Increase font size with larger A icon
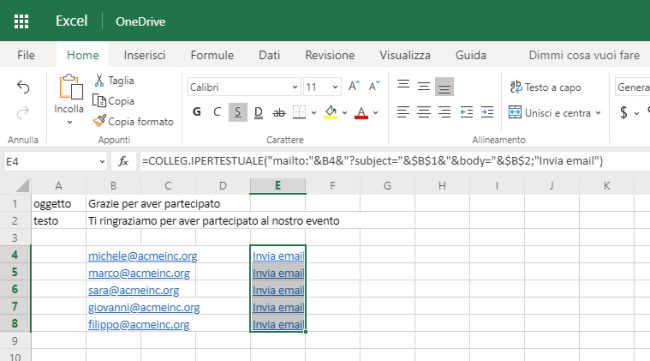 tap(354, 86)
